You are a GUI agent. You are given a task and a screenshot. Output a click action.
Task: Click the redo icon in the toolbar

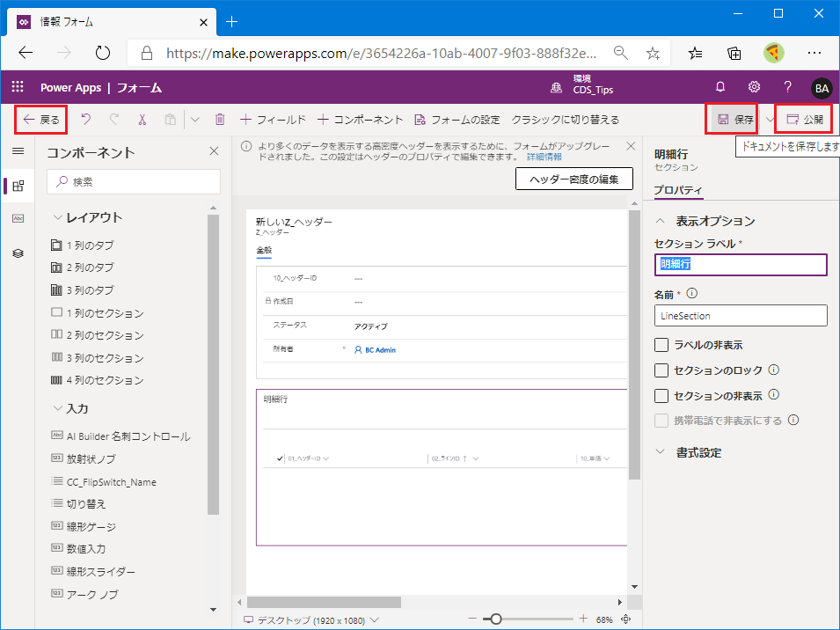114,119
